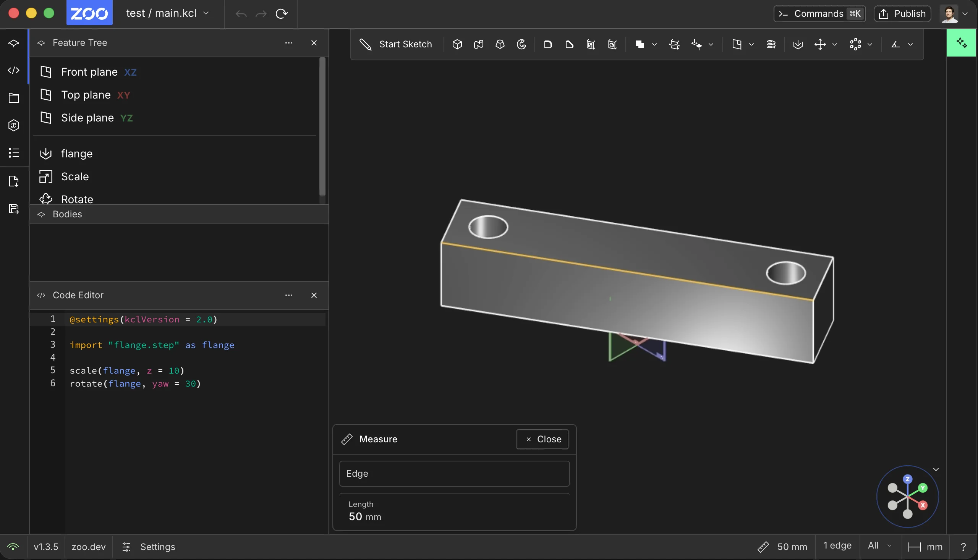Click the Export file sidebar icon
978x560 pixels.
[14, 181]
